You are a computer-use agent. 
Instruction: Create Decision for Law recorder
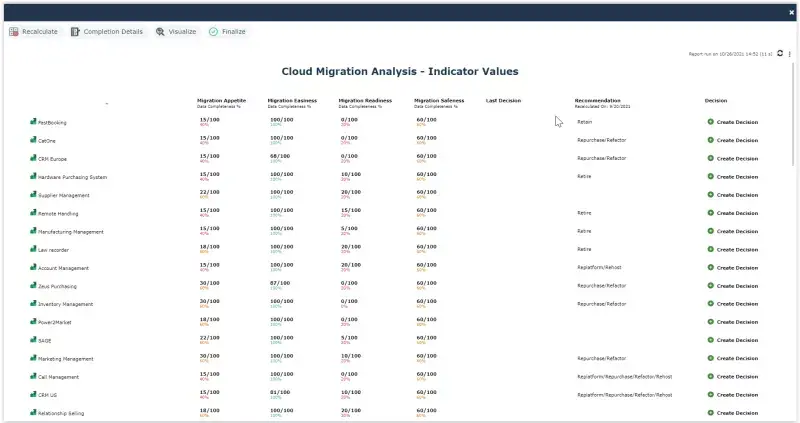pyautogui.click(x=733, y=250)
